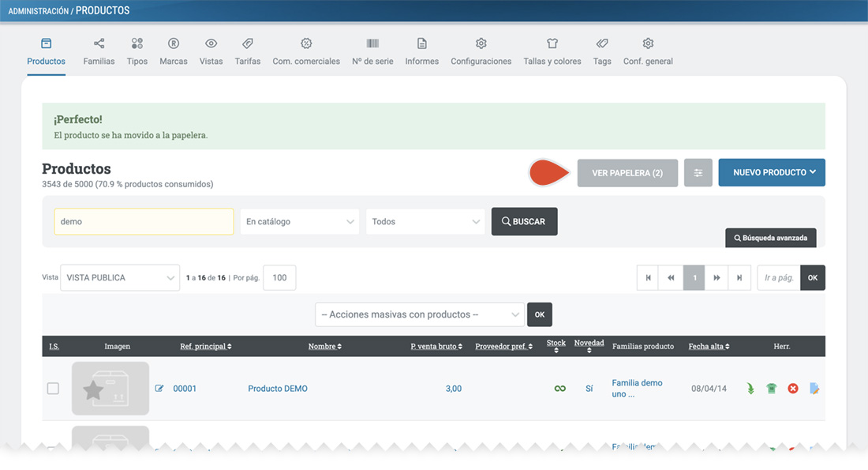Sort the table by Ref. principal
This screenshot has width=868, height=470.
tap(206, 347)
